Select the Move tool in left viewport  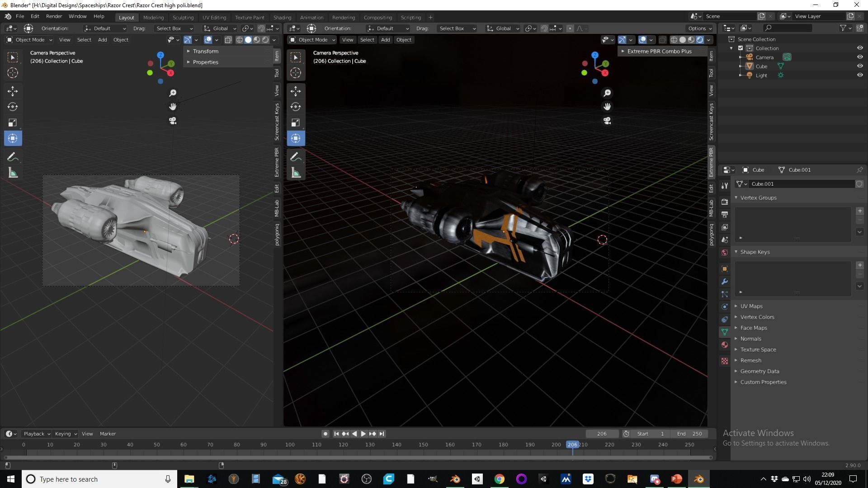point(13,91)
